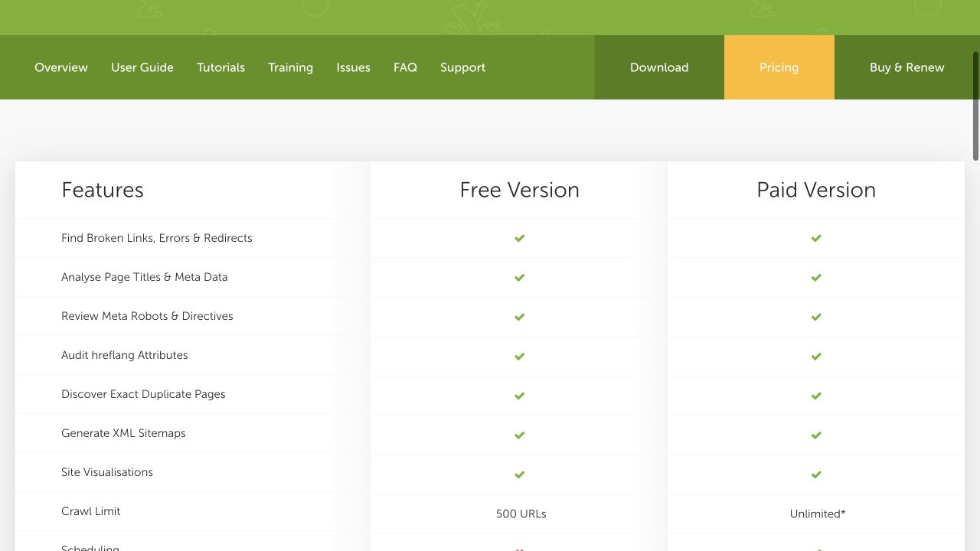Click Free Version check for Find Broken Links
The width and height of the screenshot is (980, 551).
(x=520, y=238)
